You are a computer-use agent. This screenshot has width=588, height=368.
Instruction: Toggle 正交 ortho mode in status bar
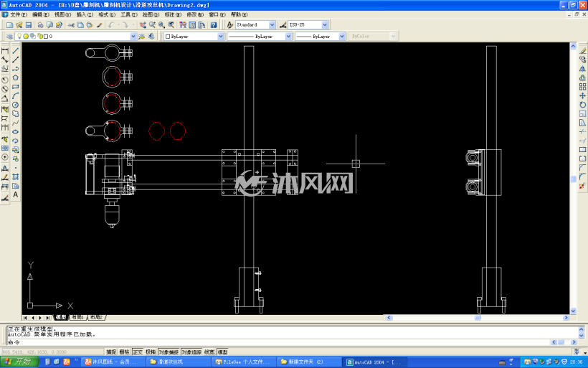pyautogui.click(x=138, y=352)
